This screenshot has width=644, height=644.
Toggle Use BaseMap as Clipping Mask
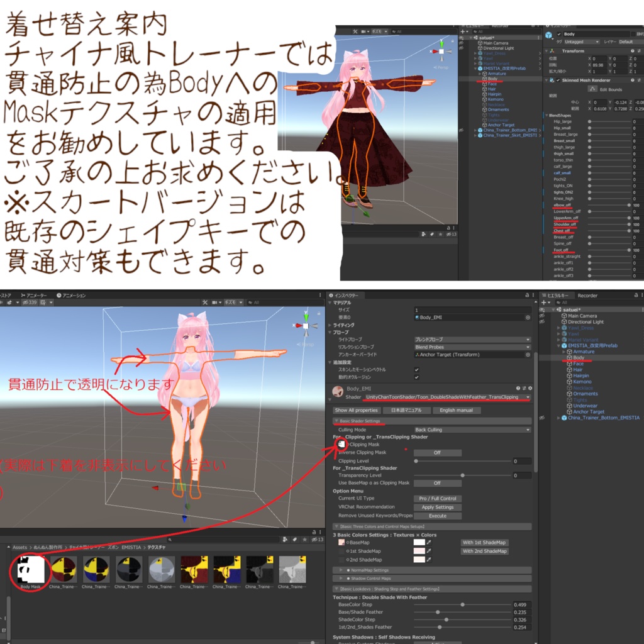(x=437, y=483)
